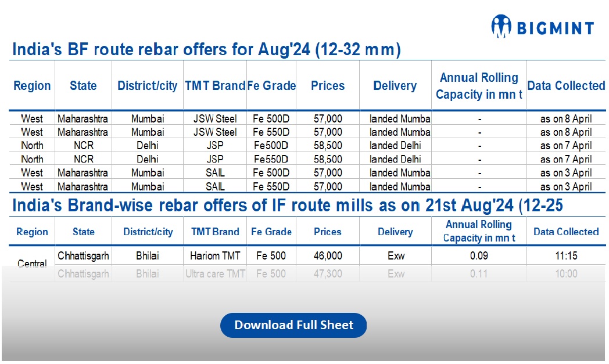Click the Central region cell
Viewport: 609px width, 364px height.
(32, 264)
